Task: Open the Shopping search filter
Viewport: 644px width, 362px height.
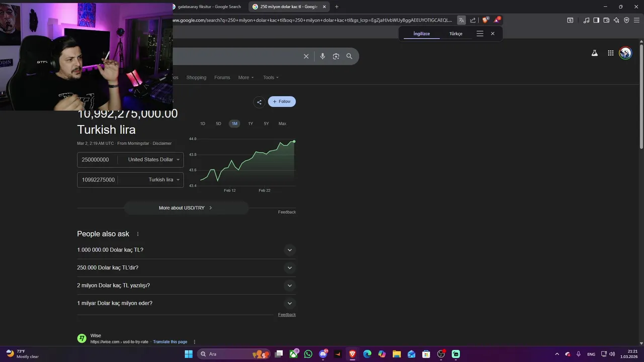Action: (196, 77)
